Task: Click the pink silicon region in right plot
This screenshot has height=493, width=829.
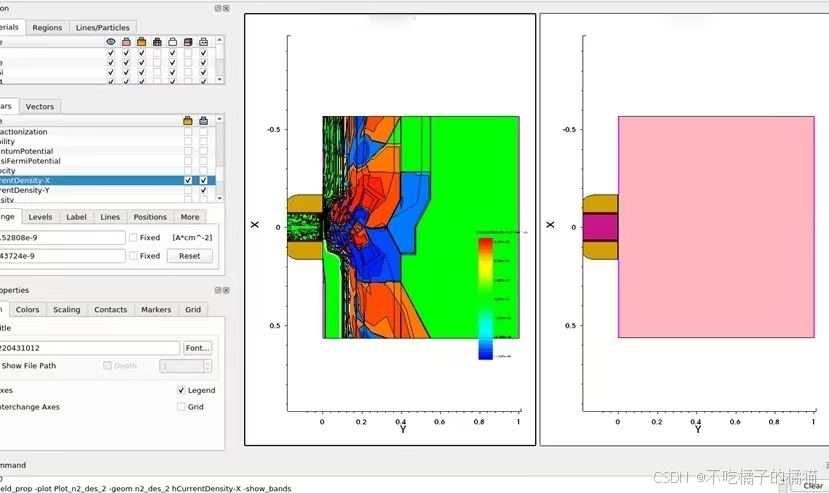Action: pos(716,227)
